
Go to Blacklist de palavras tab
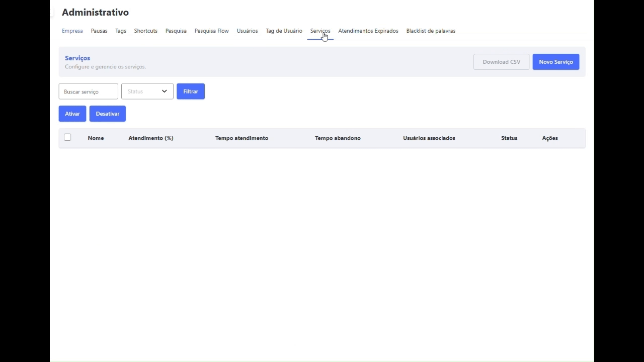click(431, 31)
